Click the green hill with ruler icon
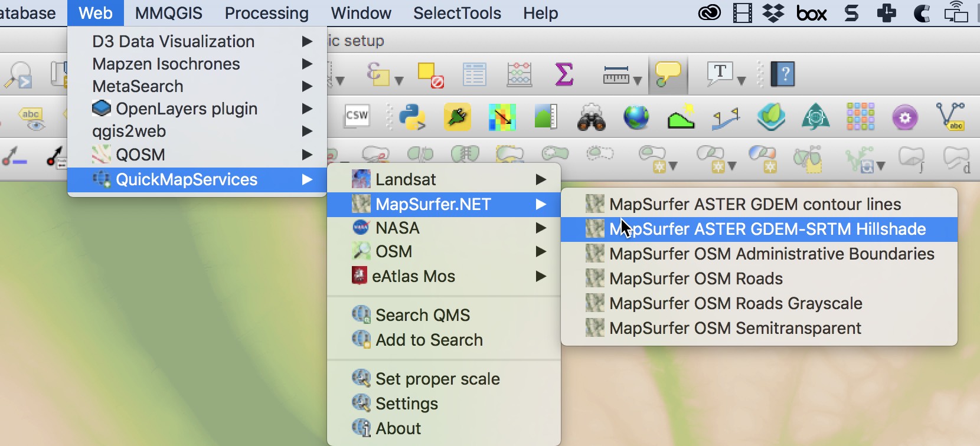980x446 pixels. (x=546, y=117)
